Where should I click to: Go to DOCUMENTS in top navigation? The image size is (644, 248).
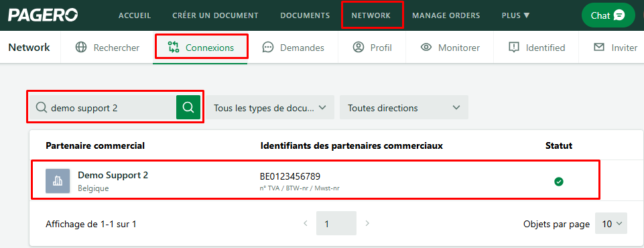(x=305, y=15)
